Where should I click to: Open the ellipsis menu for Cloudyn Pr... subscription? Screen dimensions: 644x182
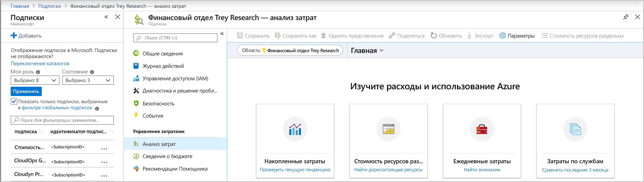(104, 176)
